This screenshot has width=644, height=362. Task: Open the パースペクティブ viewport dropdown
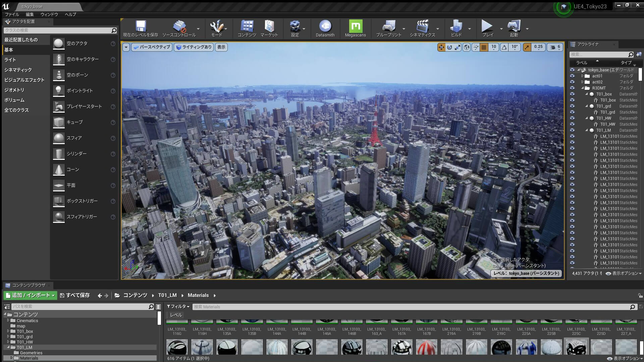pyautogui.click(x=152, y=47)
